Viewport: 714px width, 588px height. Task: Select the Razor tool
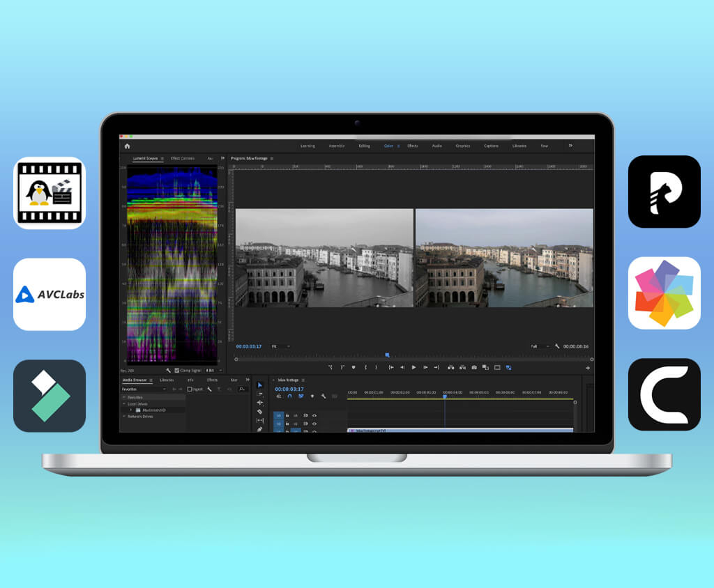260,412
